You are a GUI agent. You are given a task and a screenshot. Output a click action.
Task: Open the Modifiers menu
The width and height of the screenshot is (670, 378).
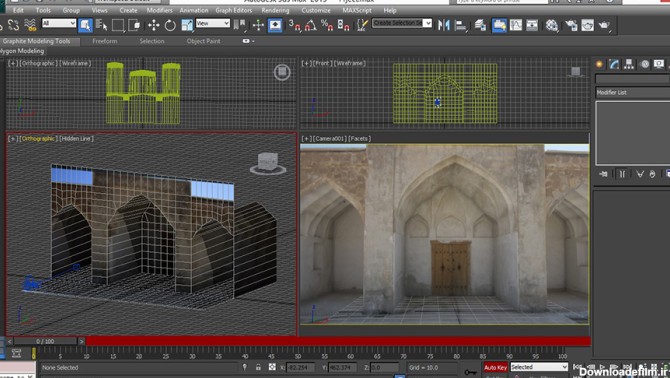(159, 10)
